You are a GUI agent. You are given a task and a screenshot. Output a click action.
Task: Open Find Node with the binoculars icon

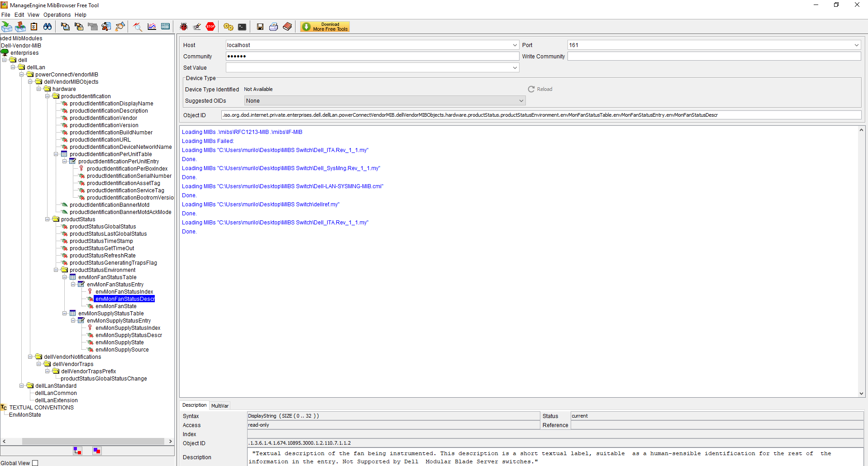pyautogui.click(x=48, y=27)
